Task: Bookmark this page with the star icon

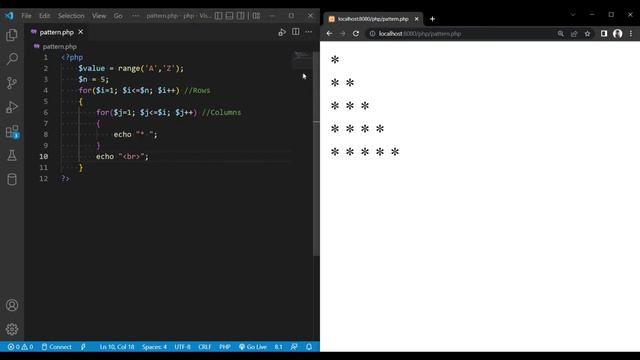Action: point(587,33)
